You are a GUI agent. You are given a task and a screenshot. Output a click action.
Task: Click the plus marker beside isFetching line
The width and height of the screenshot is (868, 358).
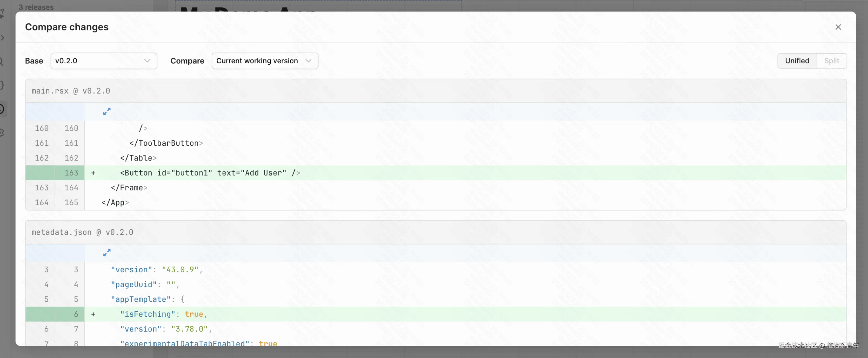pyautogui.click(x=93, y=314)
